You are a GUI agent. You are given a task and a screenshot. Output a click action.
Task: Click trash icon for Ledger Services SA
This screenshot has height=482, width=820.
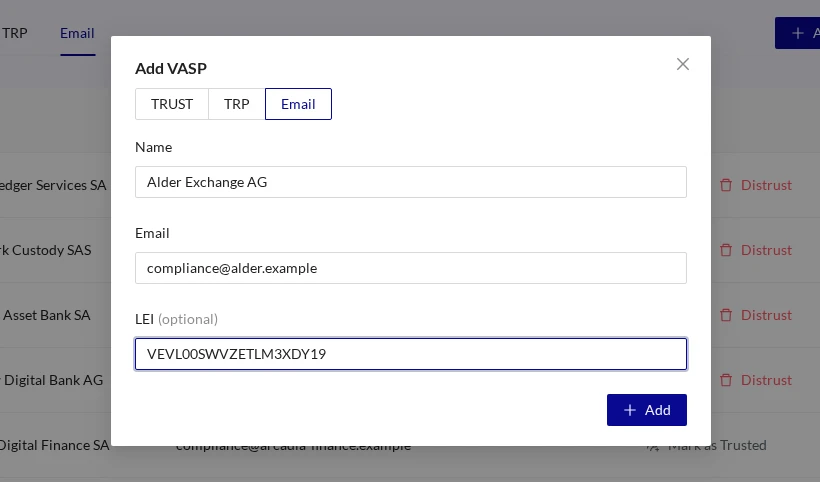[x=726, y=185]
